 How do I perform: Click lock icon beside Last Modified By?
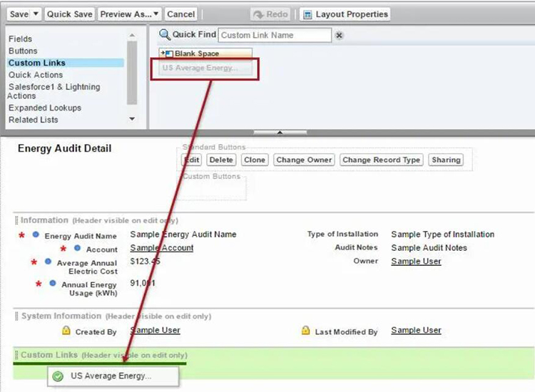(x=306, y=330)
